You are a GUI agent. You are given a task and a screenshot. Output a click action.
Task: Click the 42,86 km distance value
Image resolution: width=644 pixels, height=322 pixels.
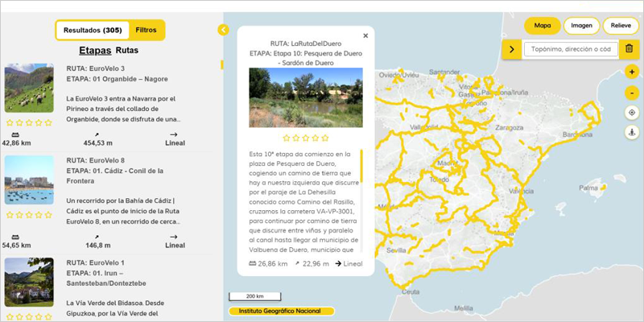pos(16,143)
